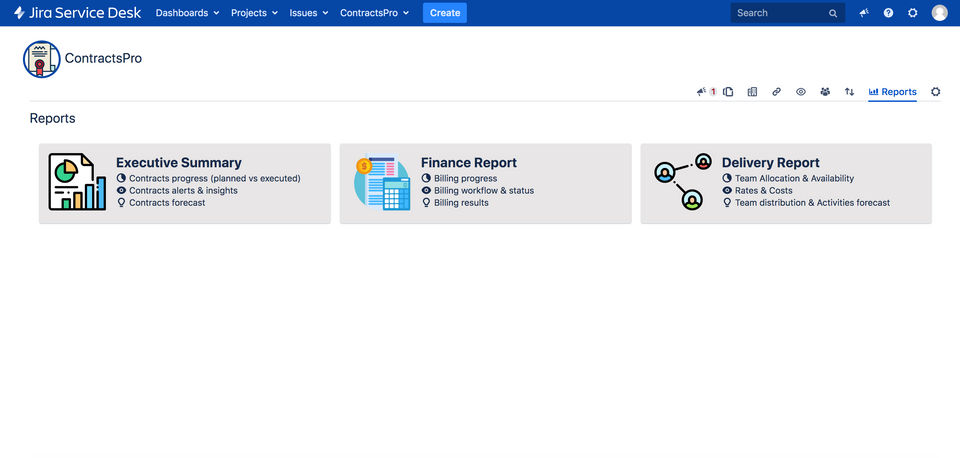Click the Delivery Report team network icon
960x458 pixels.
[683, 182]
